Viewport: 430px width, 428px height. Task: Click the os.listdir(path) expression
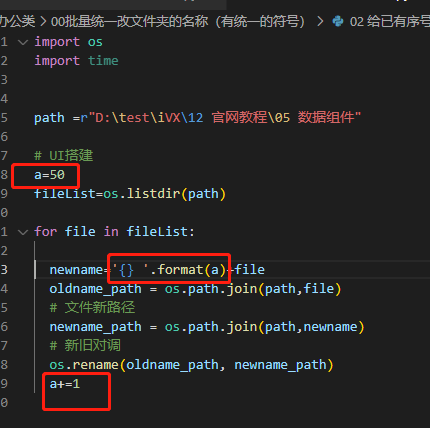click(x=164, y=194)
